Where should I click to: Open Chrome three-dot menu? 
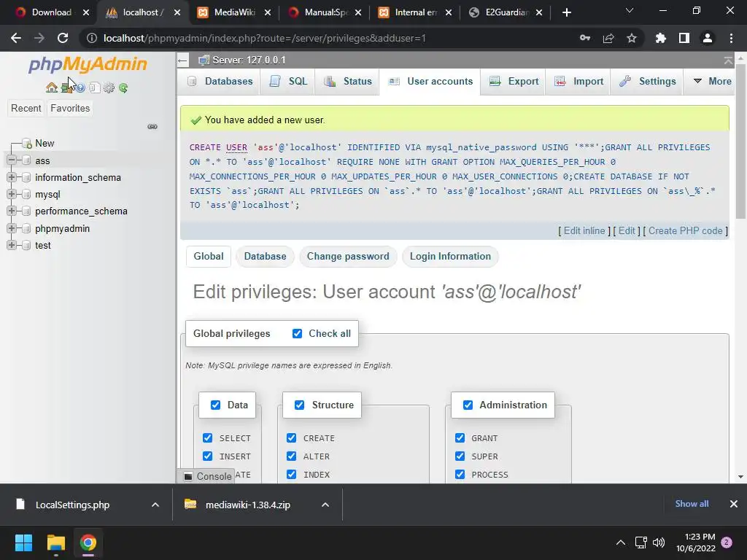pos(731,38)
